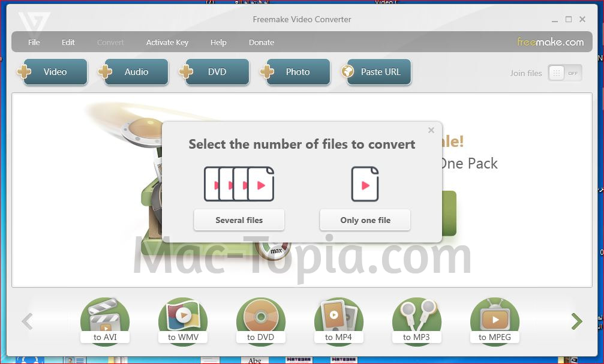Open Activate Key menu

167,43
